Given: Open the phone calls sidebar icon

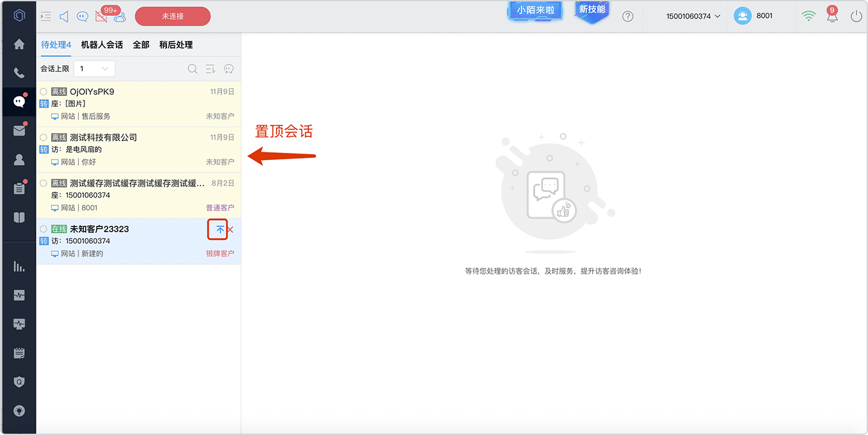Looking at the screenshot, I should [19, 73].
